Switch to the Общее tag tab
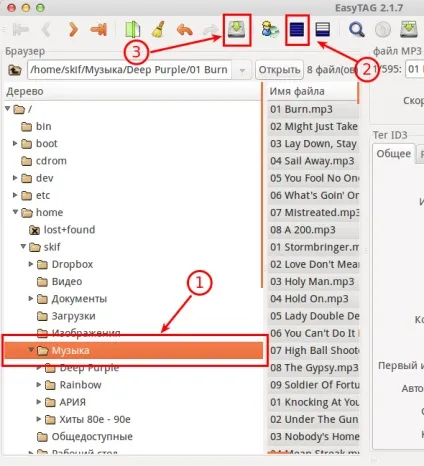 394,154
